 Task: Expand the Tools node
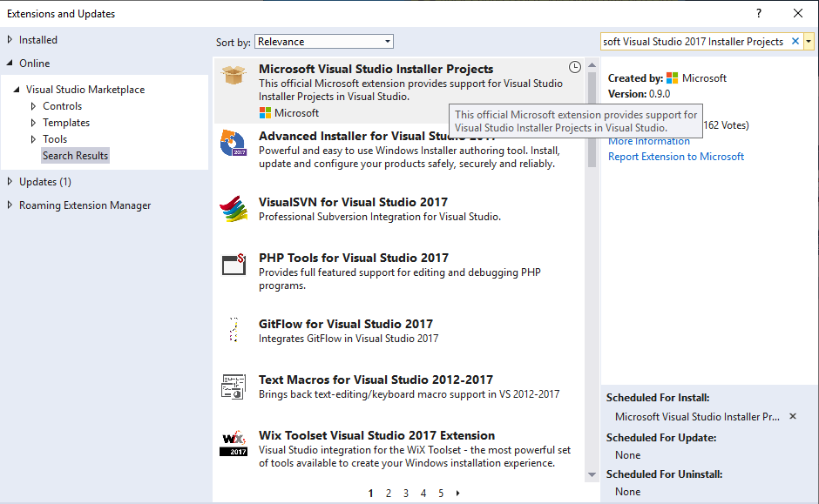pyautogui.click(x=33, y=139)
